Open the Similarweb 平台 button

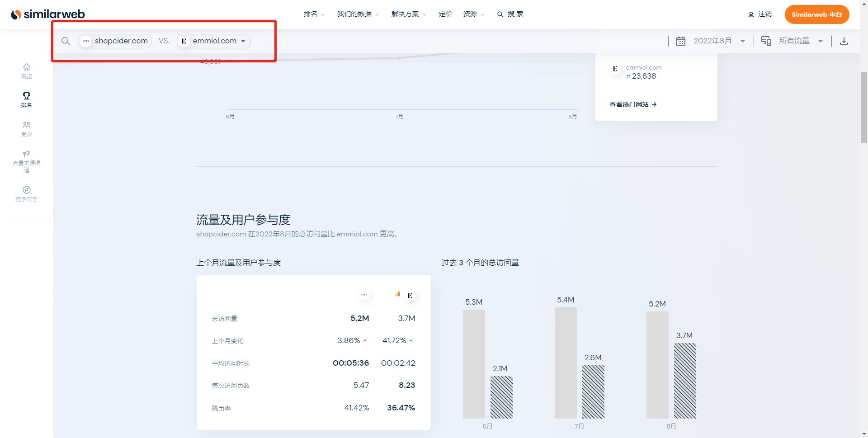[x=817, y=14]
